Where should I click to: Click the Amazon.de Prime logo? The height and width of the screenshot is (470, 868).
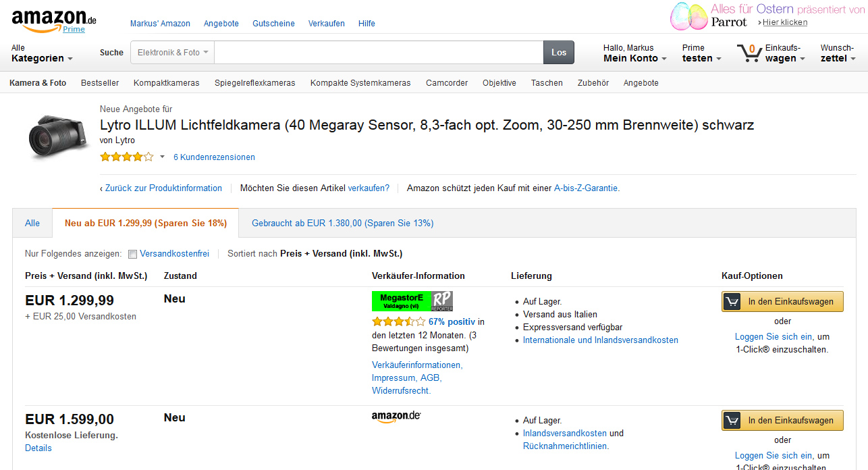pyautogui.click(x=53, y=21)
